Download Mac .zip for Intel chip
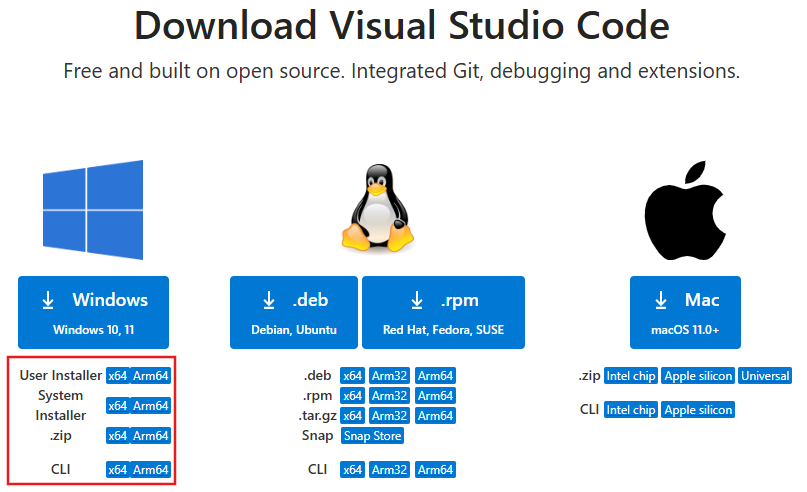 (x=630, y=376)
